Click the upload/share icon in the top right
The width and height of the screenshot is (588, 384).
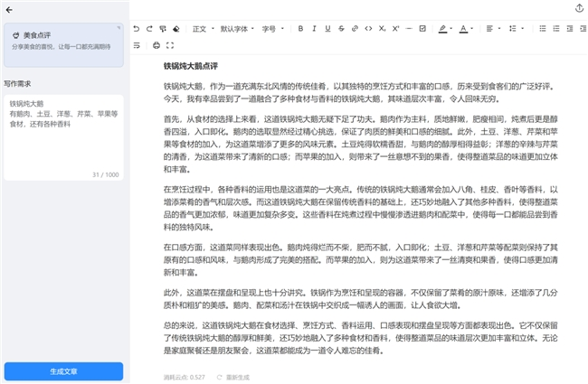coord(579,8)
